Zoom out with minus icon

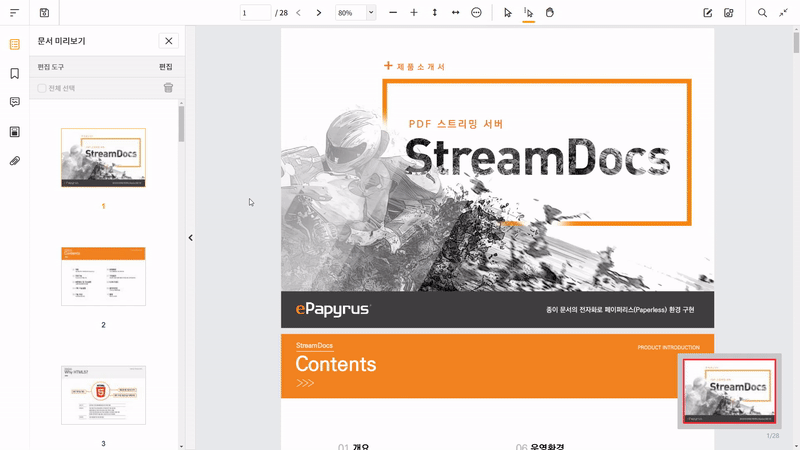393,13
